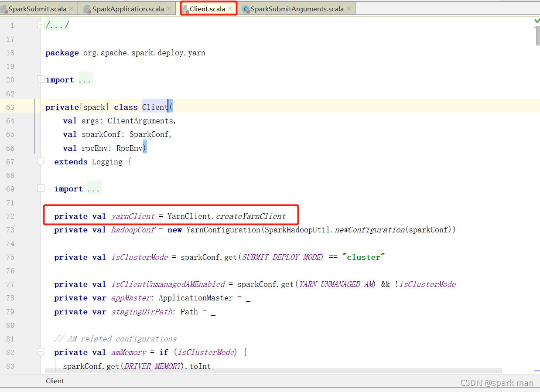Viewport: 540px width, 392px height.
Task: Switch to the SparkSubmit.scala tab
Action: [37, 9]
